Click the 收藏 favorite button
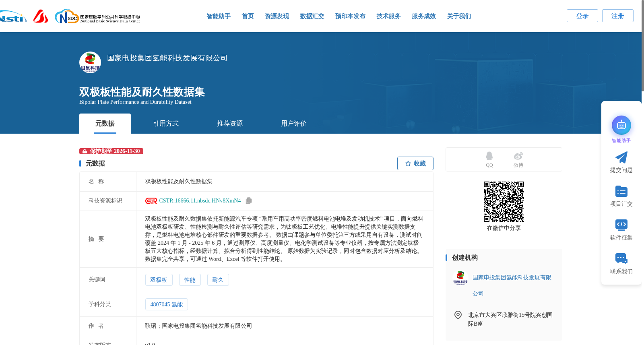 click(x=415, y=163)
